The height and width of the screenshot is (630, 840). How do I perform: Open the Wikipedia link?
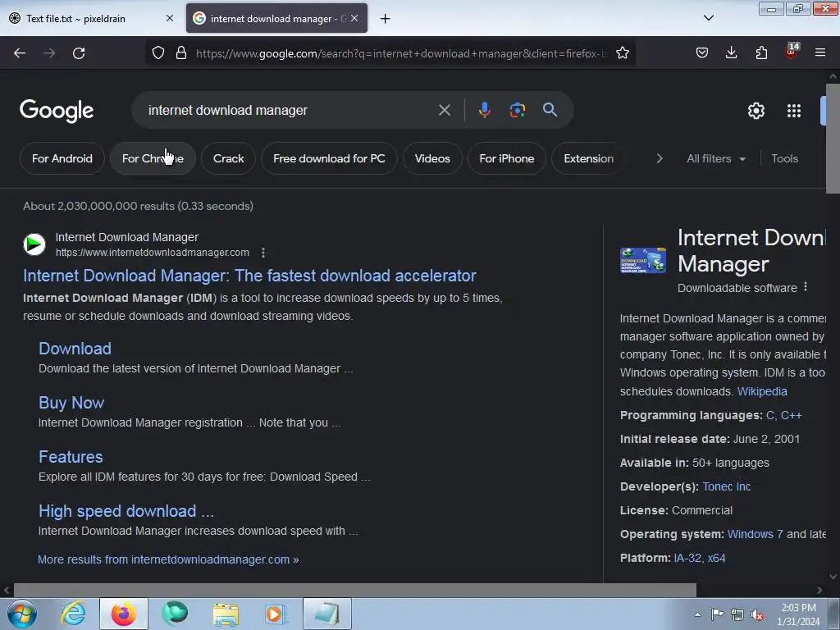coord(762,391)
